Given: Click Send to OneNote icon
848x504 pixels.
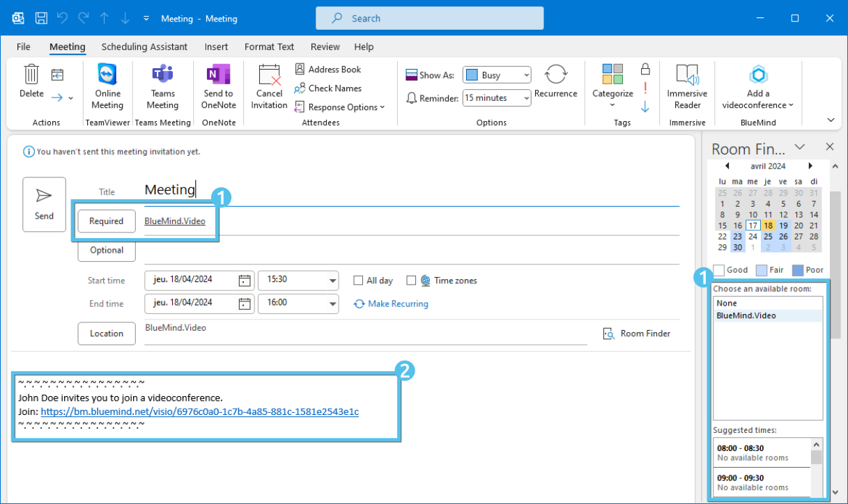Looking at the screenshot, I should pos(218,75).
